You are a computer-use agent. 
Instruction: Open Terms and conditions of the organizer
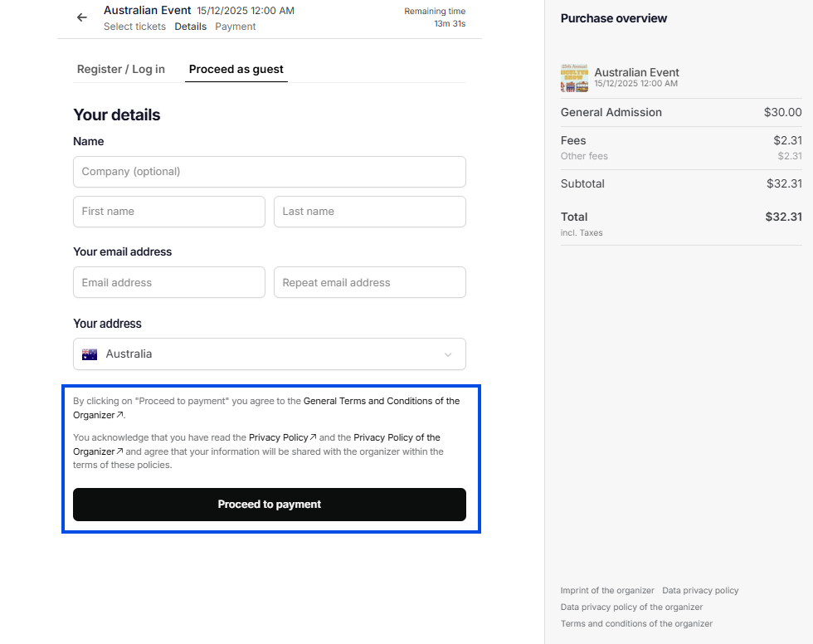(x=636, y=624)
